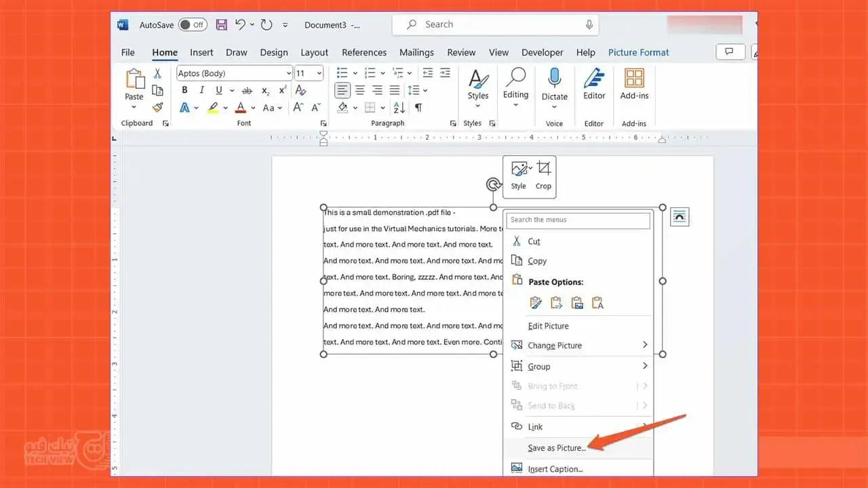Choose Keep Text Only paste option
Screen dimensions: 868x488
(597, 302)
